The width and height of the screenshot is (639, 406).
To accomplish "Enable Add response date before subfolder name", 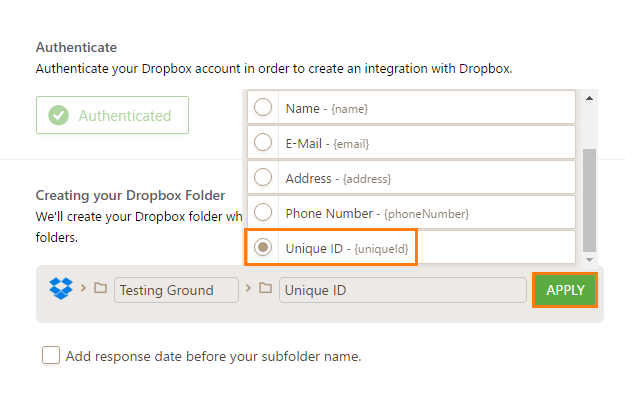I will (x=50, y=355).
